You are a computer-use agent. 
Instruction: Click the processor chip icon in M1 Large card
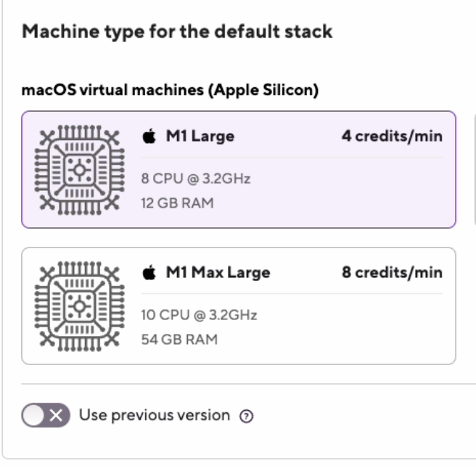(x=77, y=170)
